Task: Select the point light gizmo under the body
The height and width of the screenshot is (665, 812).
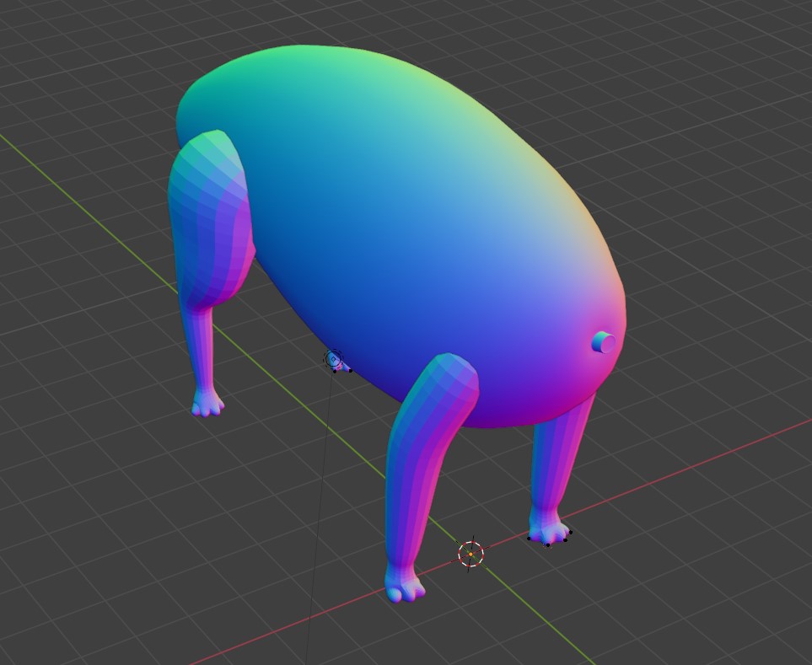Action: pos(333,358)
